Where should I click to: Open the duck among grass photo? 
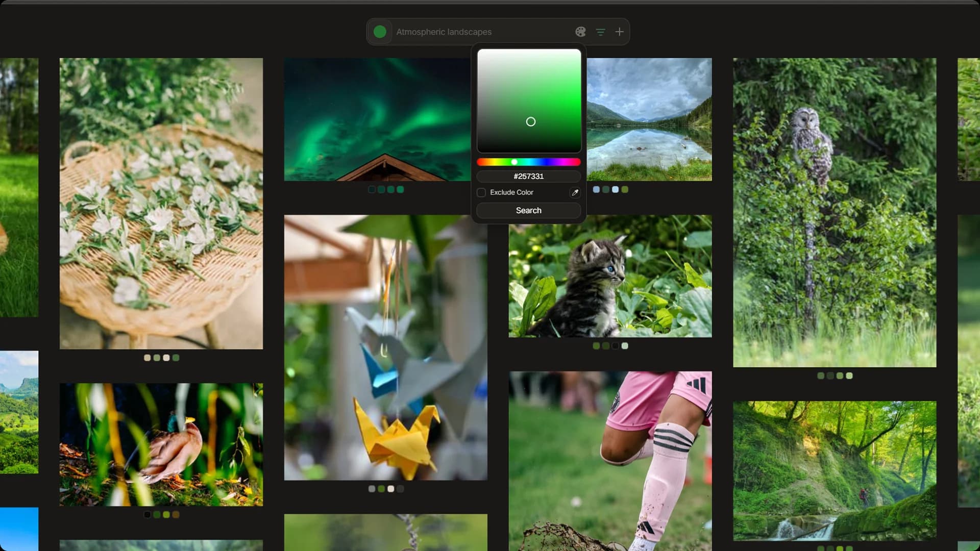(161, 444)
